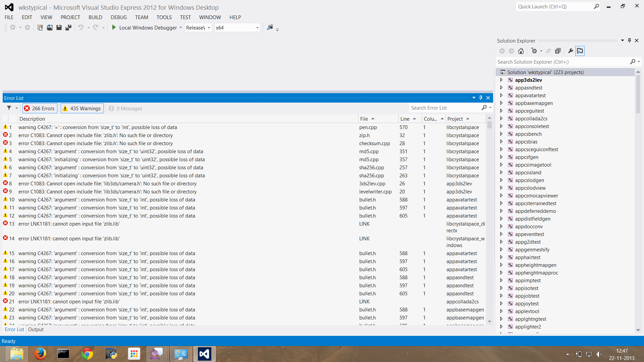644x362 pixels.
Task: Toggle Preview Selected Items in Solution Explorer
Action: tap(580, 51)
